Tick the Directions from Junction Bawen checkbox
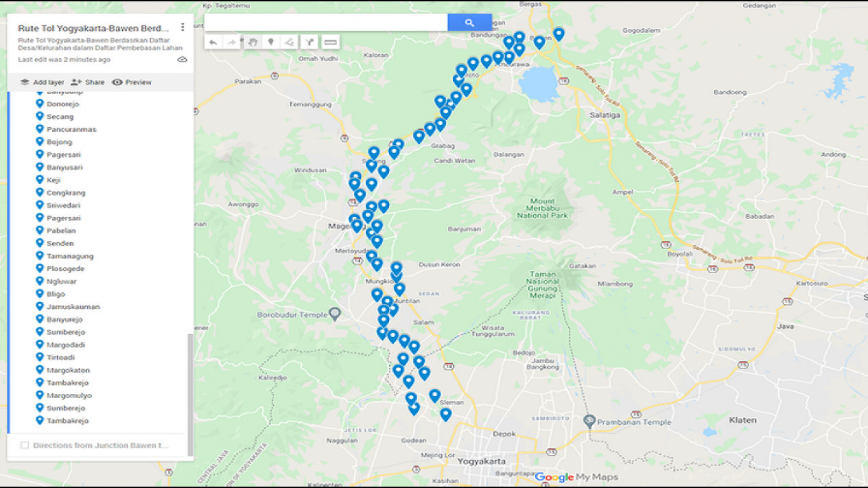868x488 pixels. 25,445
